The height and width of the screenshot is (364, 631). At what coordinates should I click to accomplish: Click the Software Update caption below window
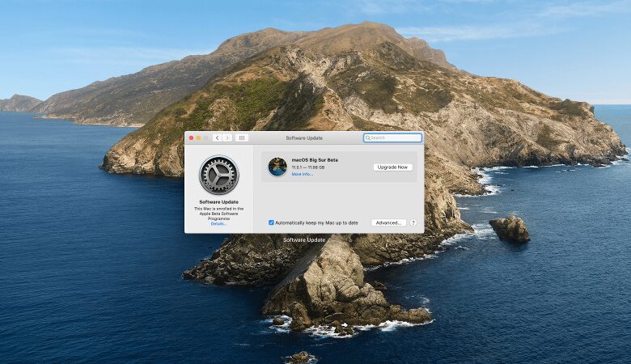304,240
